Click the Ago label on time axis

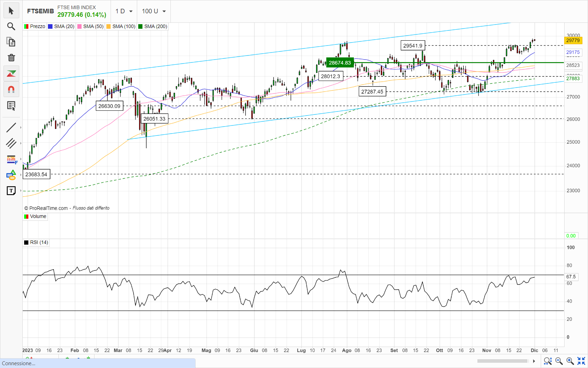pos(346,350)
